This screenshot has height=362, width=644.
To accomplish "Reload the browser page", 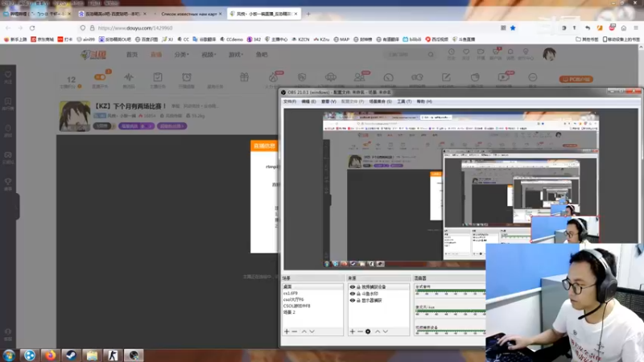I will tap(32, 28).
